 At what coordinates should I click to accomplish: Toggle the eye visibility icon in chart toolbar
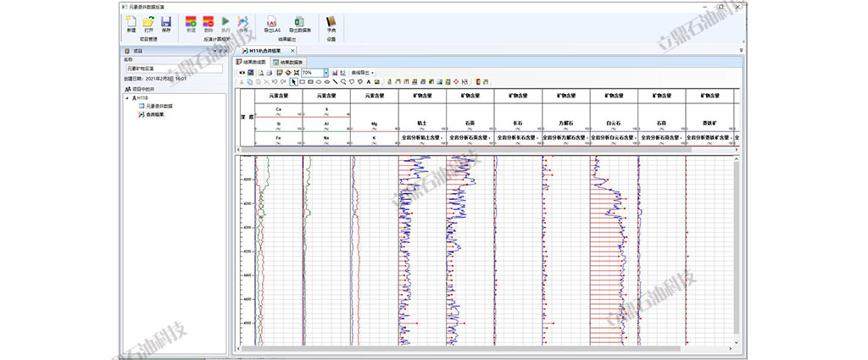coord(241,73)
